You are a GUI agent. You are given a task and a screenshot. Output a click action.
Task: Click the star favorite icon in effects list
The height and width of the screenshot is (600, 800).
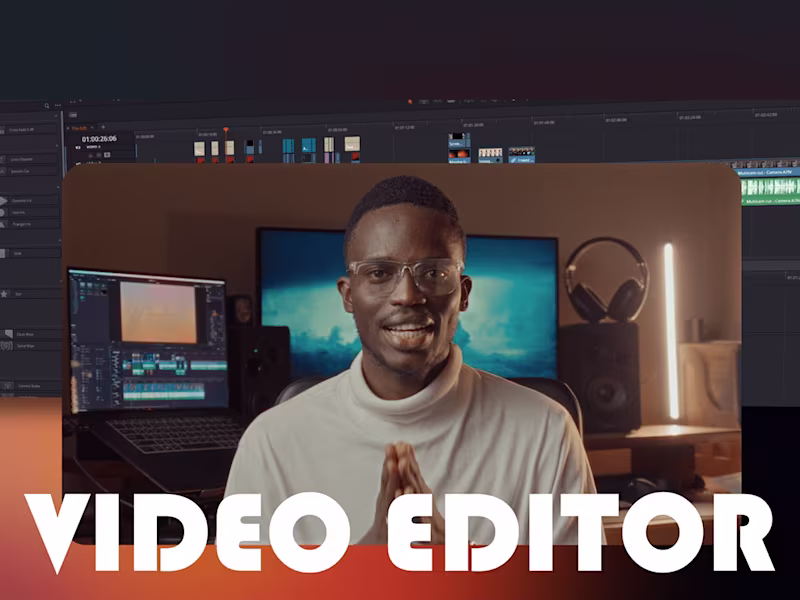pos(4,294)
